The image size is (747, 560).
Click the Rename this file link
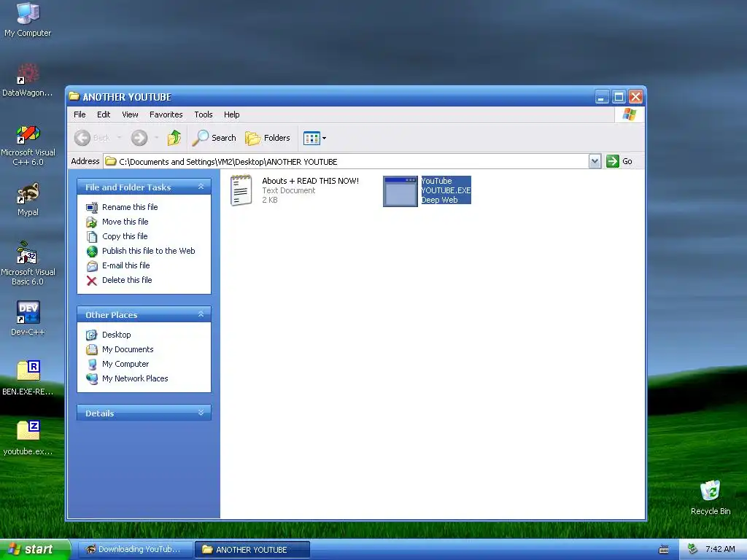tap(130, 207)
